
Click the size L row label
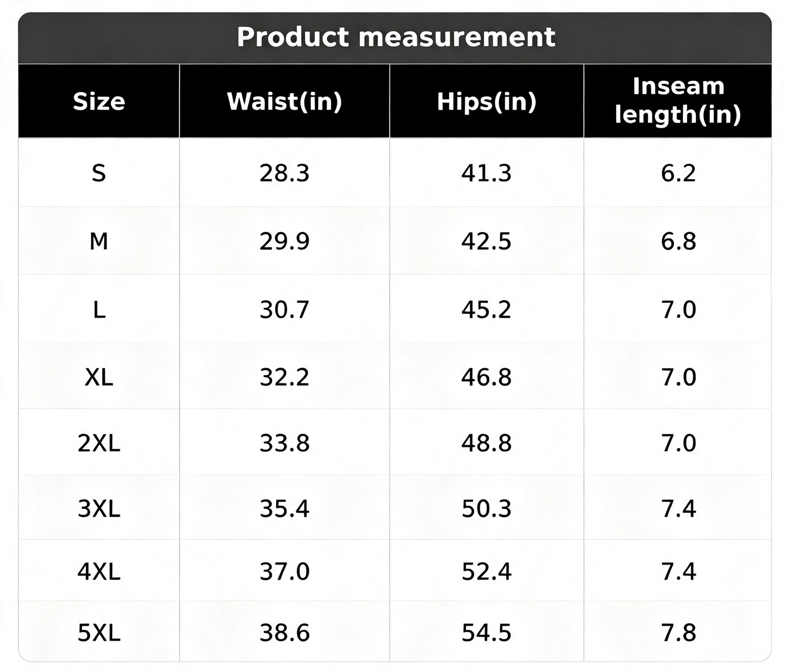click(99, 310)
